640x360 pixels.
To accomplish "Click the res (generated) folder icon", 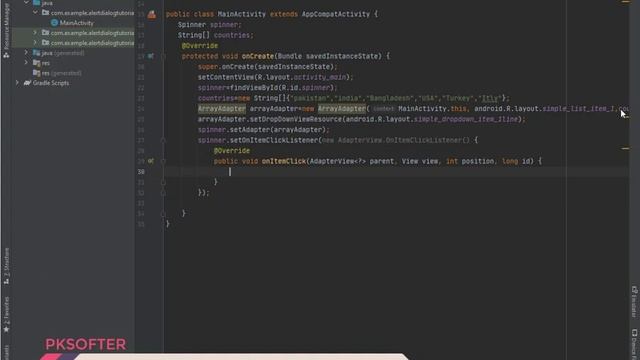I will [x=36, y=73].
